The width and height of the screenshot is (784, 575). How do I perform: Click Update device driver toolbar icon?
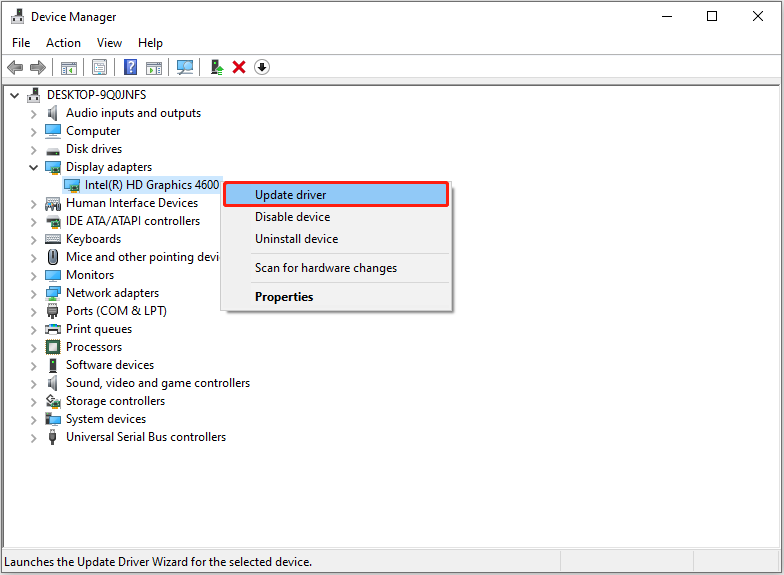pos(216,68)
